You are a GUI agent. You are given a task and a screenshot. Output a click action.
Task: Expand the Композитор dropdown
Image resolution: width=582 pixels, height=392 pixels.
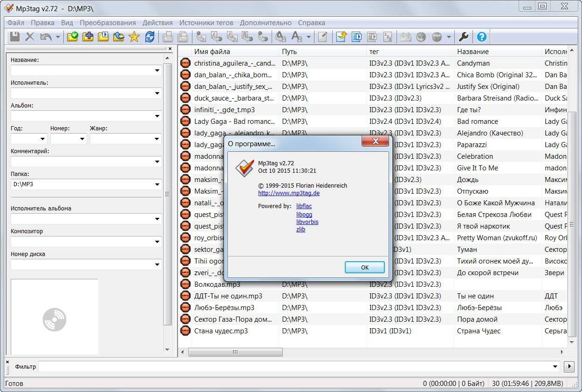click(157, 242)
